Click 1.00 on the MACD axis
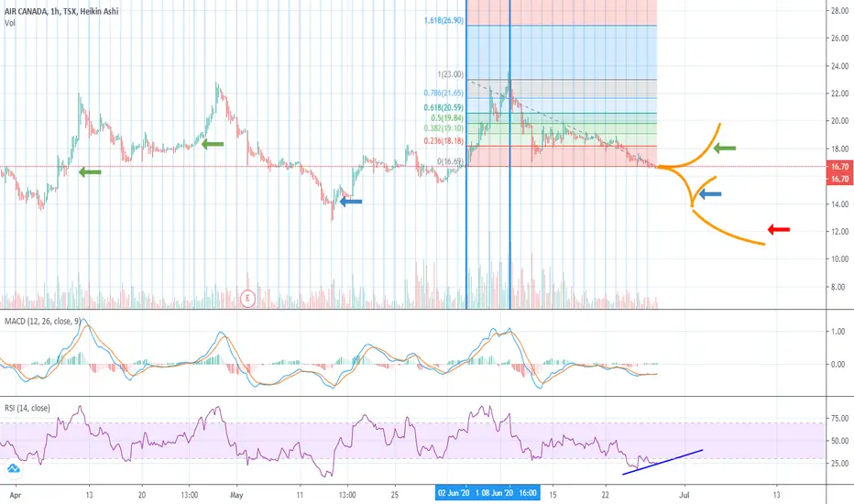The image size is (854, 504). click(839, 332)
